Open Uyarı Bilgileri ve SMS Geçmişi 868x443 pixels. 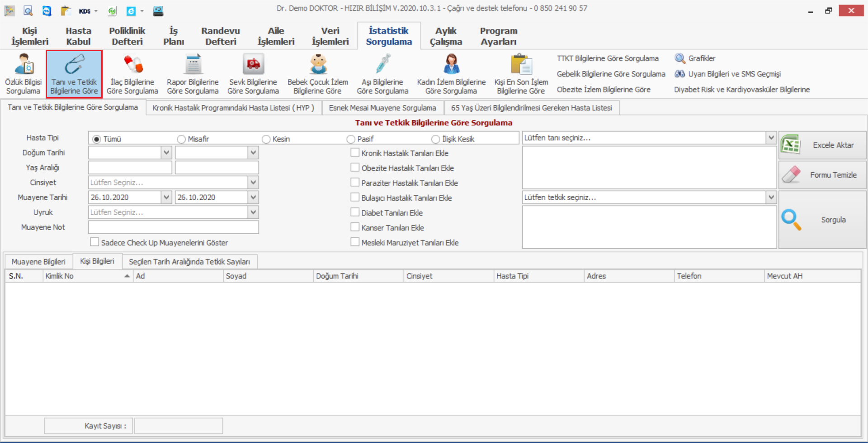(727, 74)
